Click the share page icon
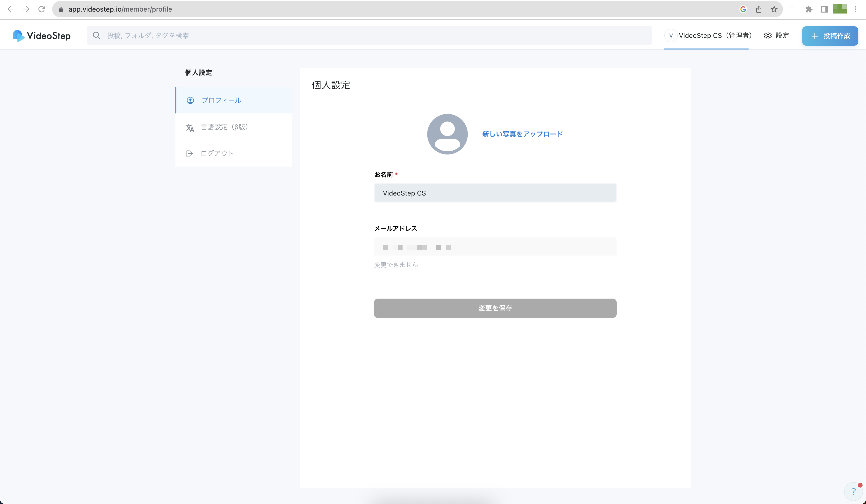 (758, 9)
